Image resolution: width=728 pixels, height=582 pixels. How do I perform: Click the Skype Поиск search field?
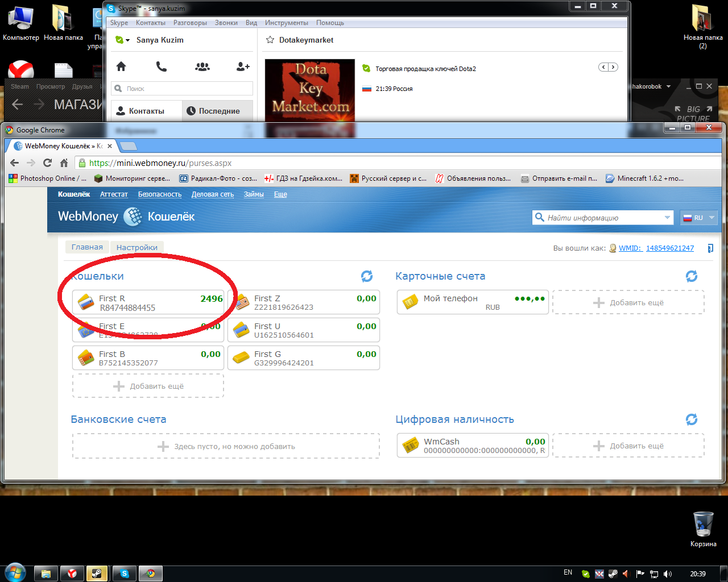(x=182, y=89)
